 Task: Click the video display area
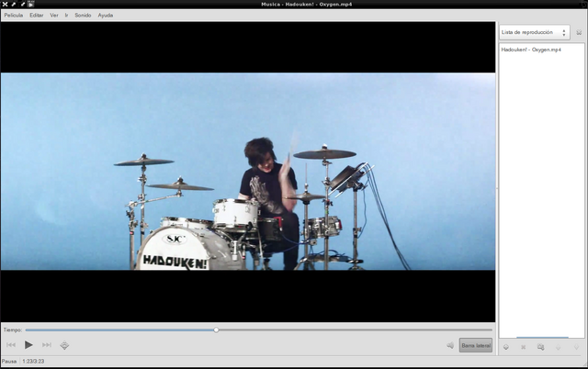(248, 172)
